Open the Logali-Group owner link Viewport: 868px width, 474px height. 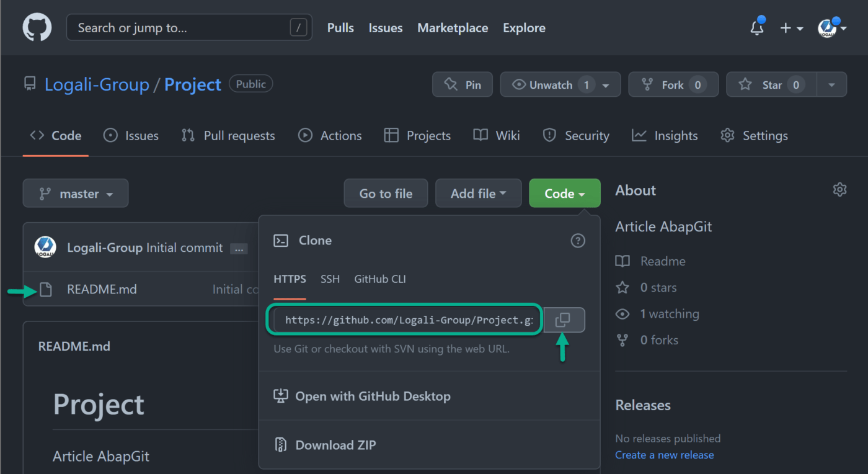pos(97,85)
